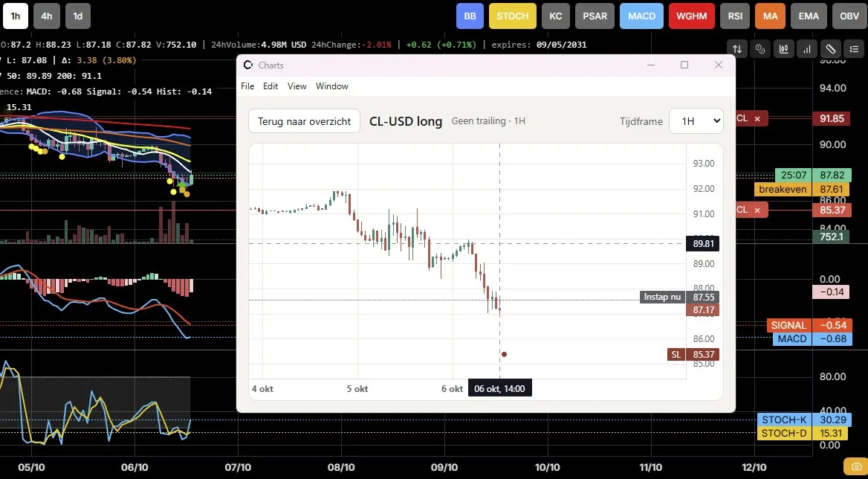Toggle the MACD indicator
The image size is (868, 479).
pos(642,16)
